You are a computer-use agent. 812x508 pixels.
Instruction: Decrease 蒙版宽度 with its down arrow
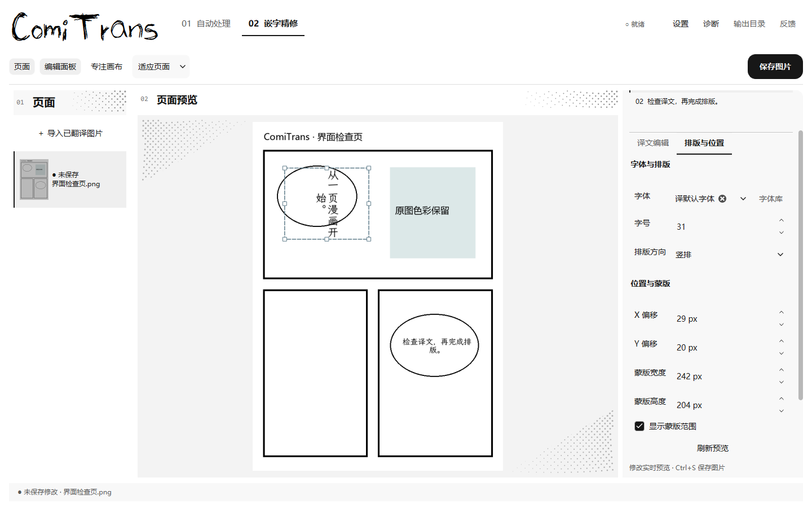781,382
